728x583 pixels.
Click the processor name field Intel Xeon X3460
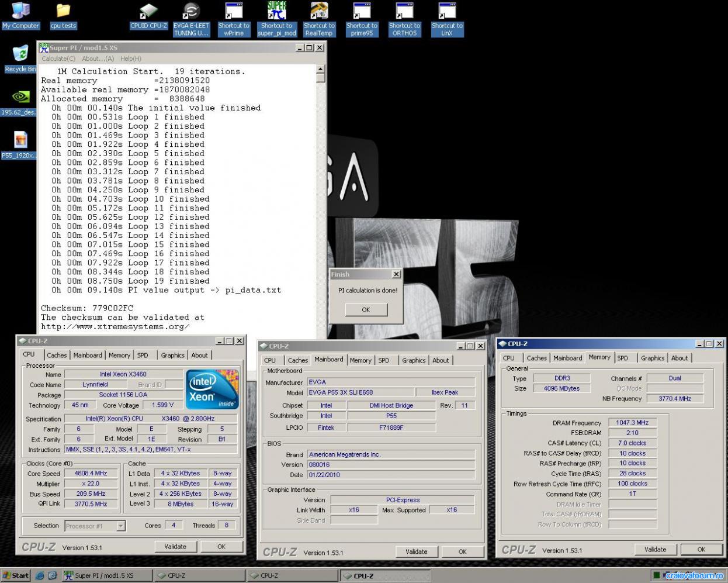(x=123, y=374)
